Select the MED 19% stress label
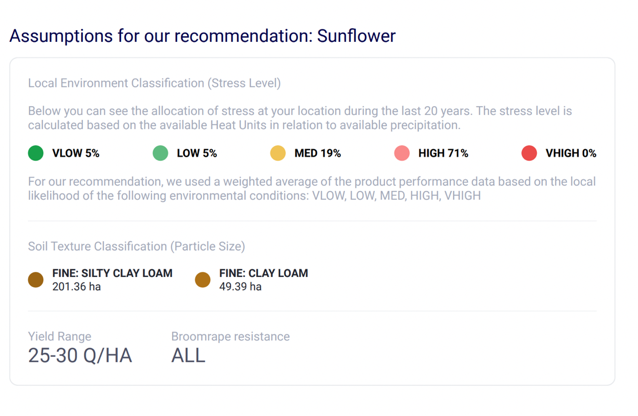 318,153
